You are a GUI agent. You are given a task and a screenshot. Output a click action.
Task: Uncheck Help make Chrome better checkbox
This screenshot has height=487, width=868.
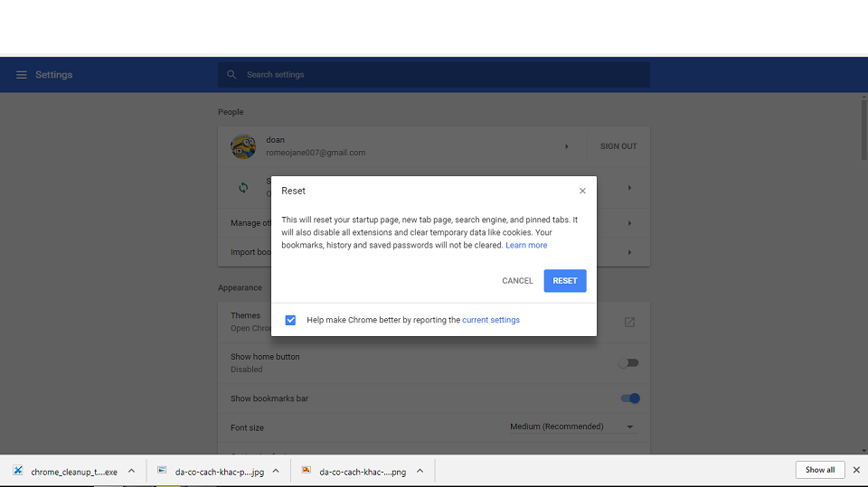(290, 320)
